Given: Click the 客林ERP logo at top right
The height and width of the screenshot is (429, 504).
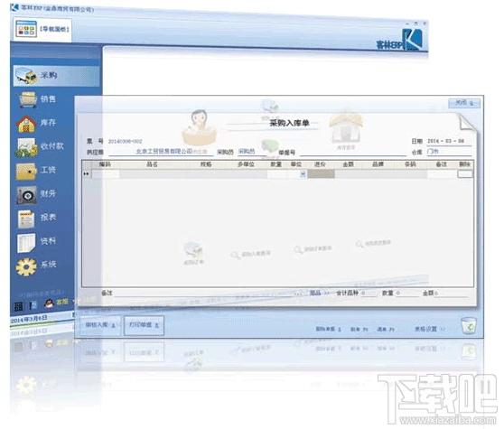Looking at the screenshot, I should (x=399, y=40).
